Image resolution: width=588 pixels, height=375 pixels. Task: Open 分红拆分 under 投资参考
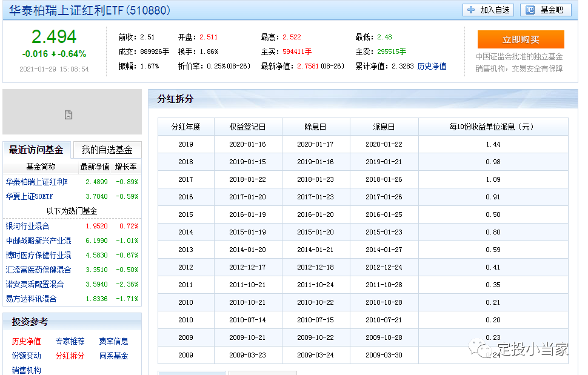click(70, 356)
